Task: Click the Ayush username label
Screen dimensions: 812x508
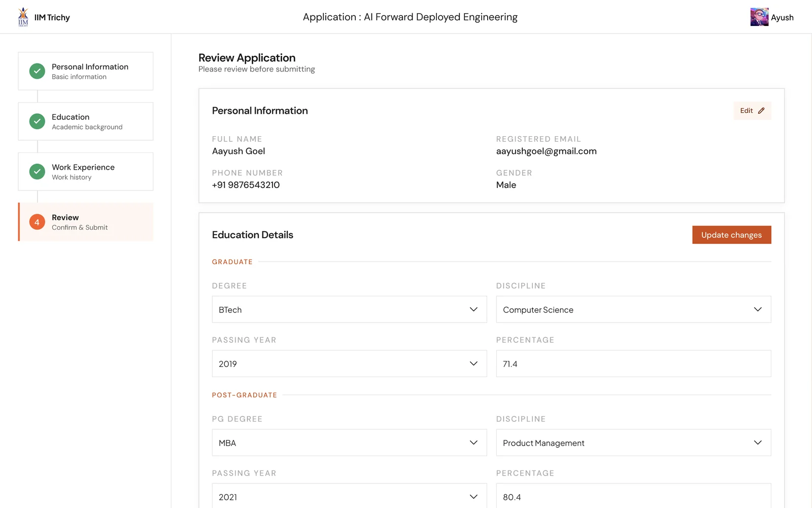Action: 782,17
